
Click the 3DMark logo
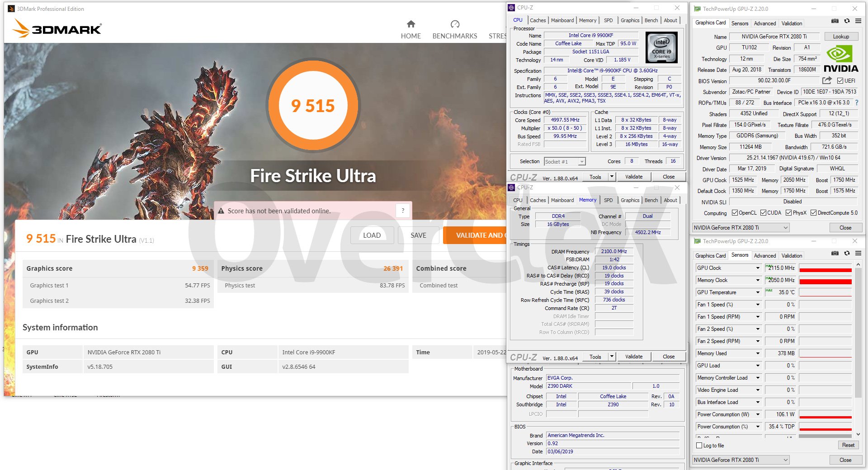[x=57, y=28]
